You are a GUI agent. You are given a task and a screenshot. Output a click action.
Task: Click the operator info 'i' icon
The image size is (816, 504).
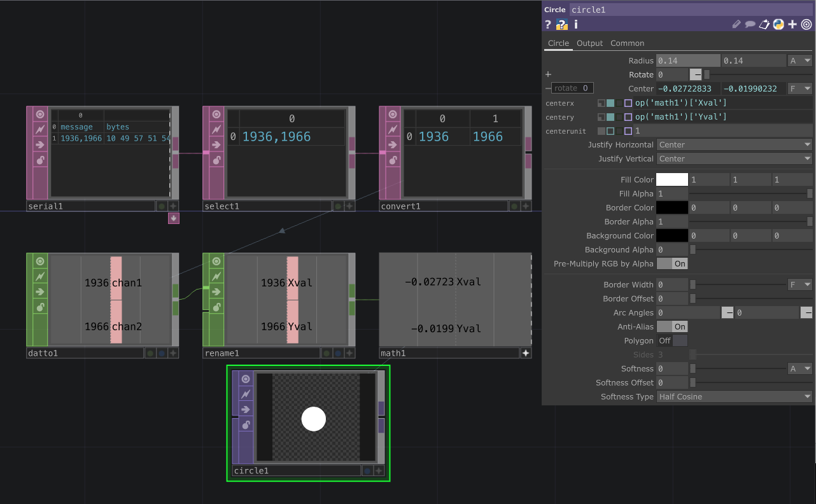pos(576,25)
